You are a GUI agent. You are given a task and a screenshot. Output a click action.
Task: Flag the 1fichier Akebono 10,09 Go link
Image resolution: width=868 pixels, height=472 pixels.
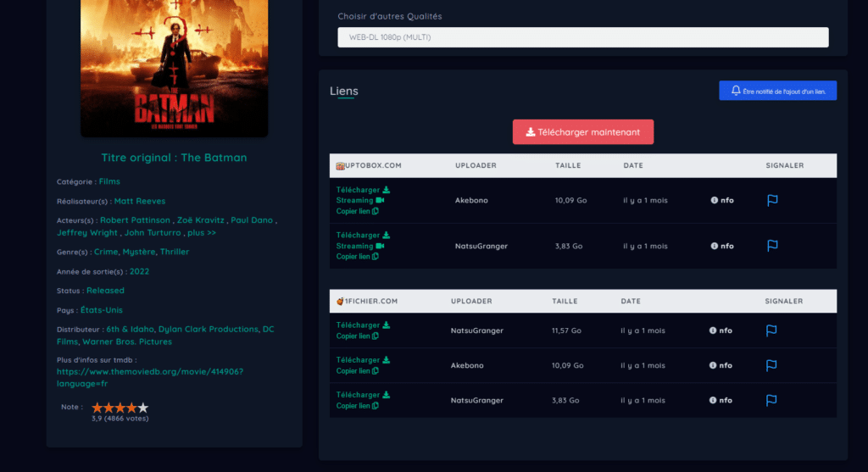(x=771, y=365)
